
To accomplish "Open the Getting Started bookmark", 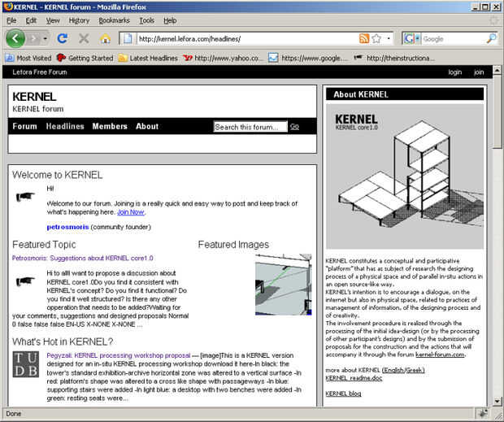I will 85,59.
